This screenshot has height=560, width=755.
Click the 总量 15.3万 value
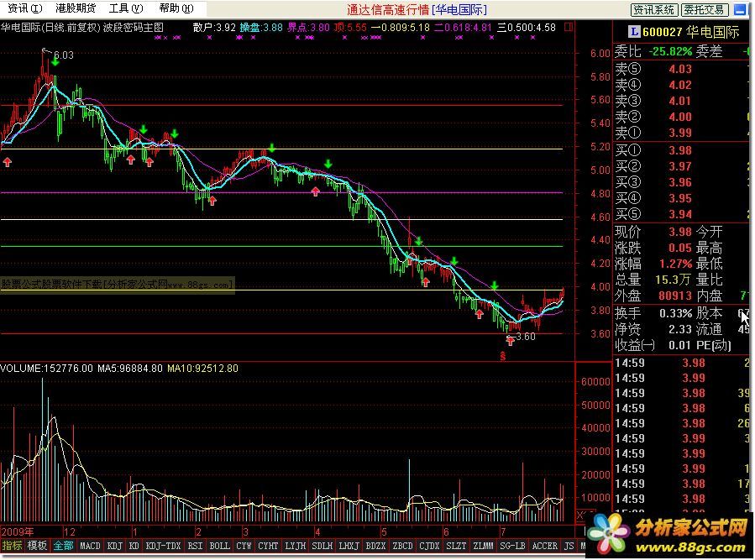pyautogui.click(x=673, y=280)
